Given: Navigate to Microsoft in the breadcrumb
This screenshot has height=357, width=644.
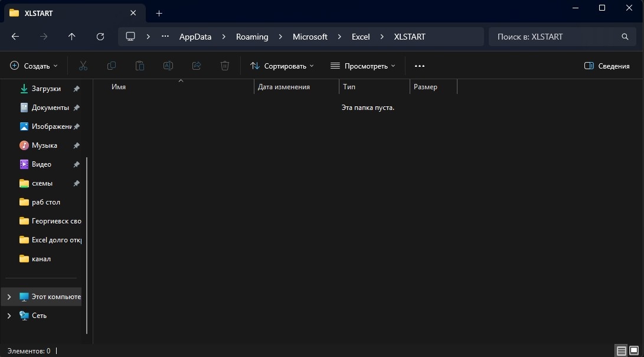Looking at the screenshot, I should pos(310,37).
